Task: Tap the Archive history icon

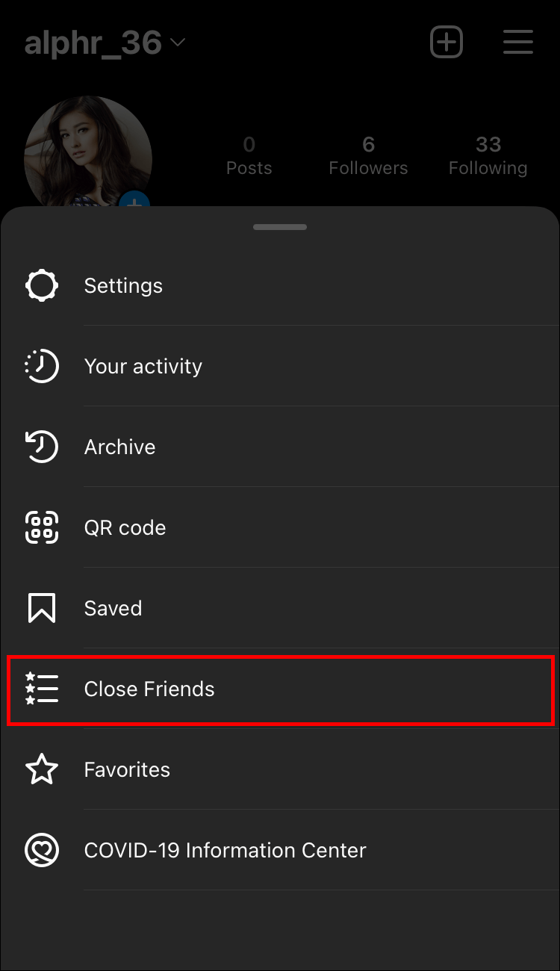Action: click(42, 447)
